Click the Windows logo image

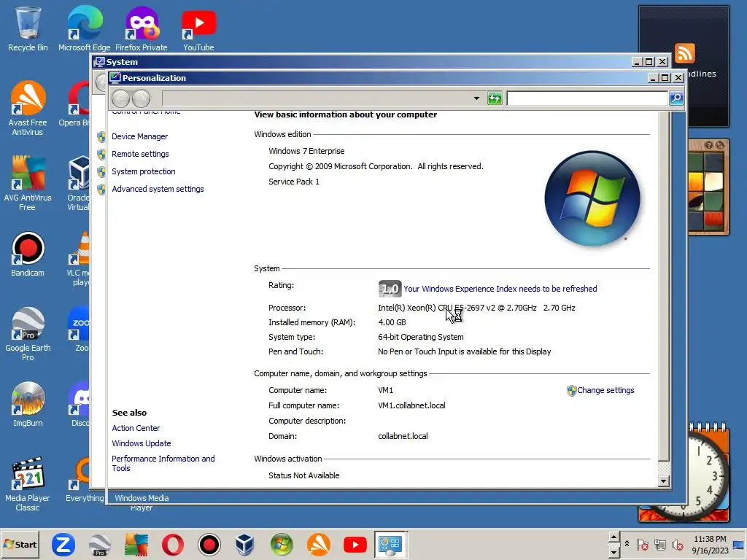pyautogui.click(x=592, y=198)
